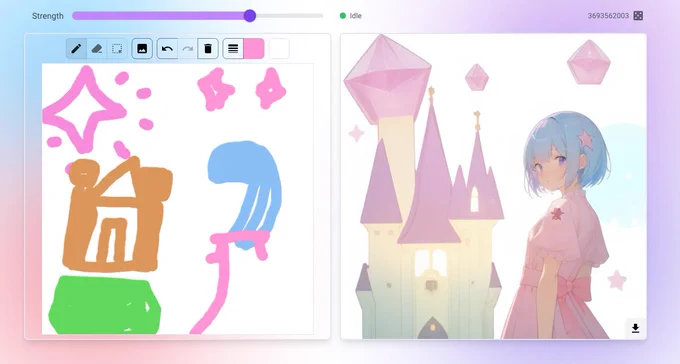
Task: Open the brush line-width menu
Action: [233, 49]
